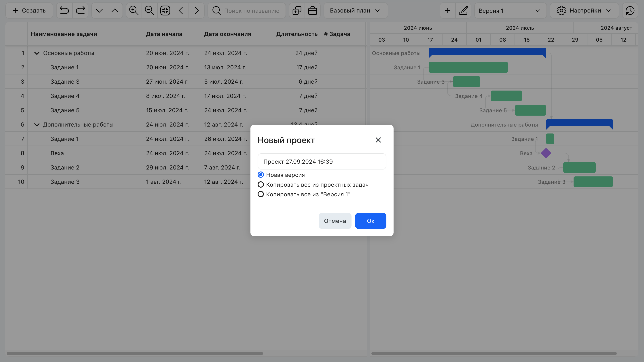
Task: Click the zoom in icon
Action: [133, 10]
